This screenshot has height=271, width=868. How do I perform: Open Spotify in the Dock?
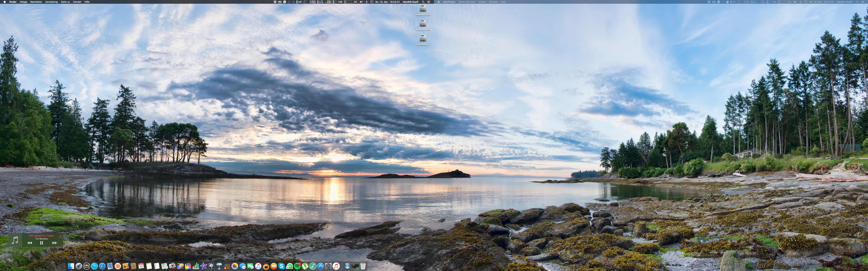[x=297, y=266]
